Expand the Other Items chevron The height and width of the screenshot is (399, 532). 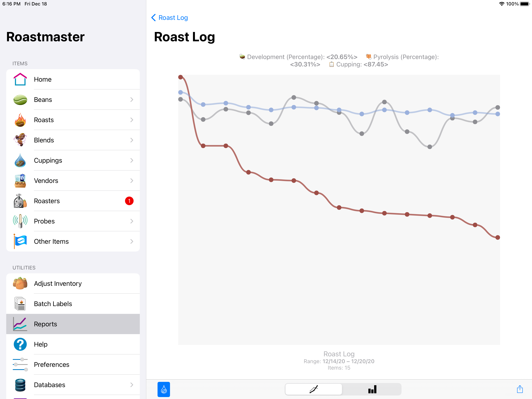point(132,241)
